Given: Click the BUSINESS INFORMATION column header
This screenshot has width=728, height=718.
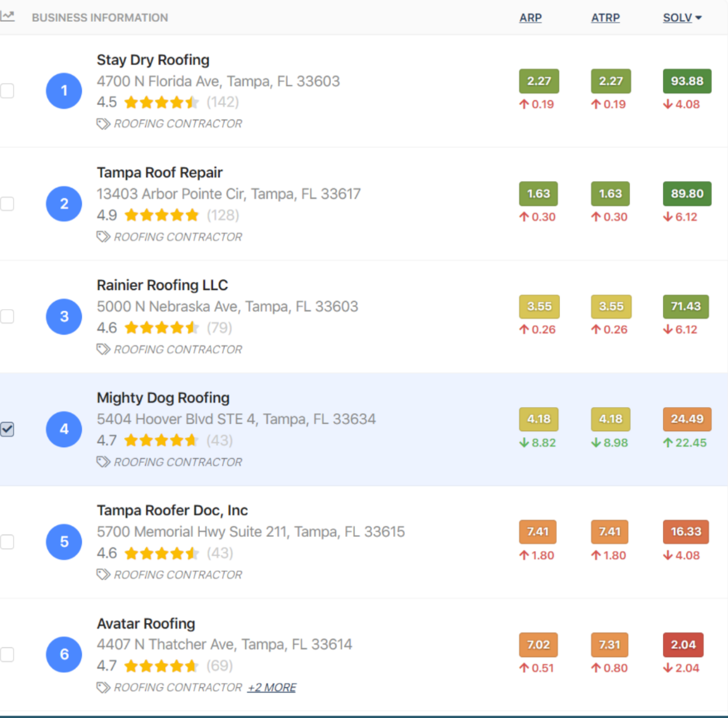Looking at the screenshot, I should click(x=100, y=18).
